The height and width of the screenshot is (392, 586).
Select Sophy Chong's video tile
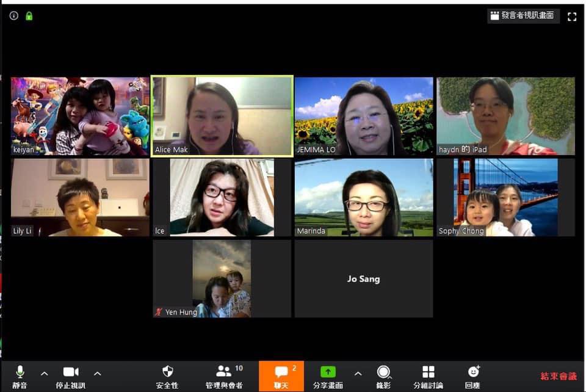click(505, 197)
